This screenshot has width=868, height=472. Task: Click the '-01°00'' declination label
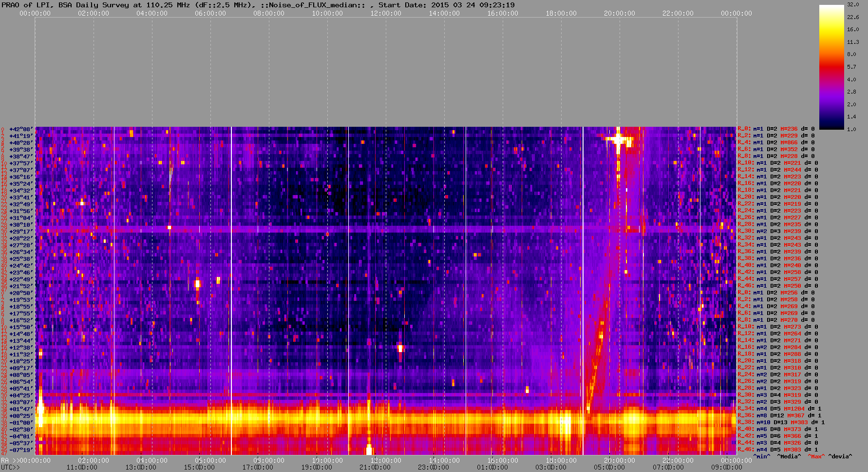tap(21, 423)
